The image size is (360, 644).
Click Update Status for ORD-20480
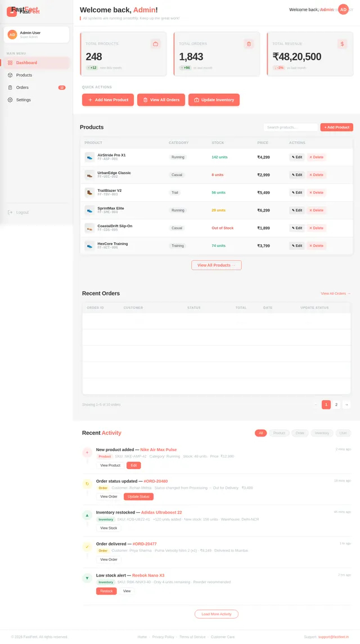click(x=138, y=497)
